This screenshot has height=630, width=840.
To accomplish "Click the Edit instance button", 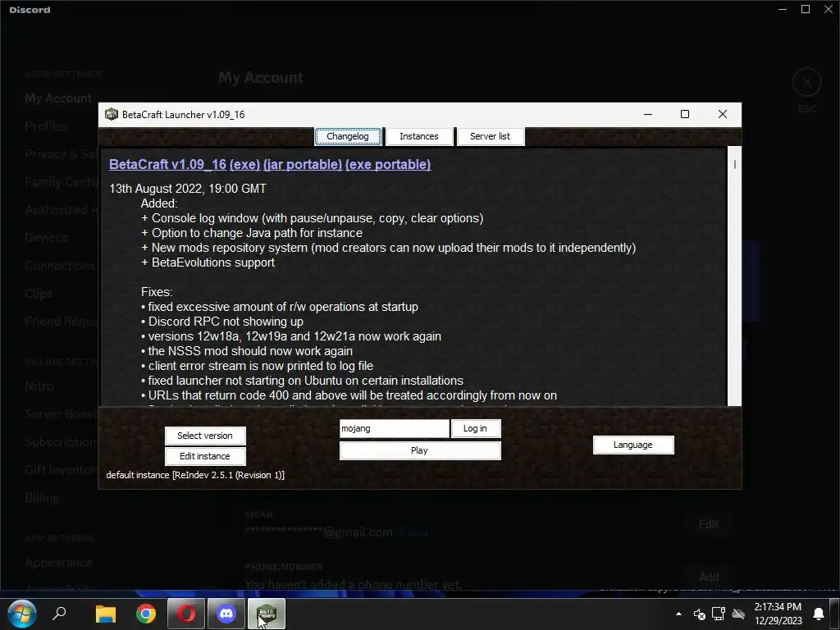I will tap(205, 456).
